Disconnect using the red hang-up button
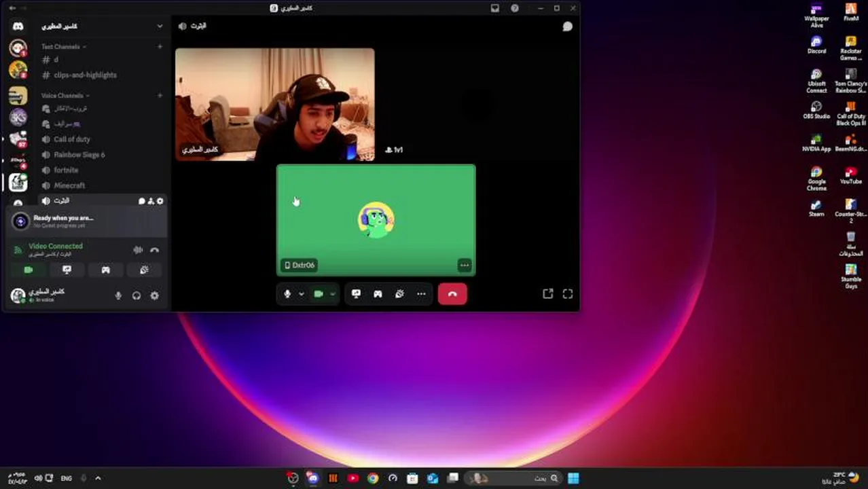The height and width of the screenshot is (489, 868). coord(452,294)
